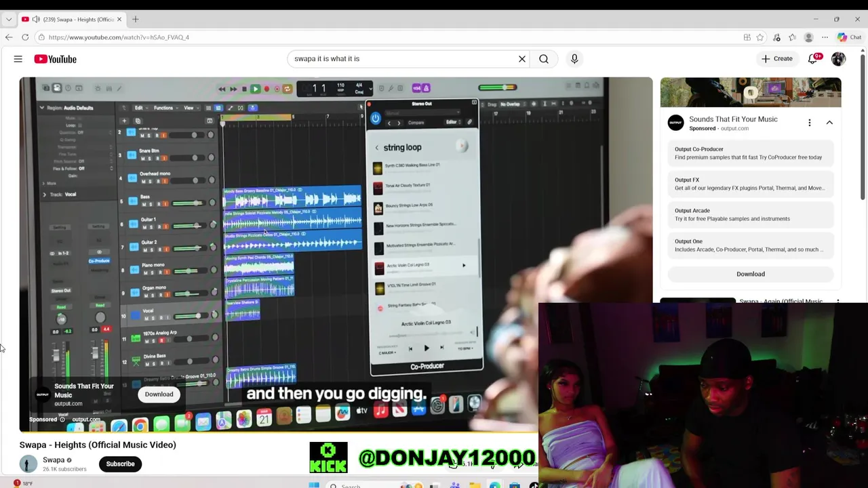Click side panel Sounds That Fit Your Music title
Viewport: 868px width, 488px height.
(733, 119)
